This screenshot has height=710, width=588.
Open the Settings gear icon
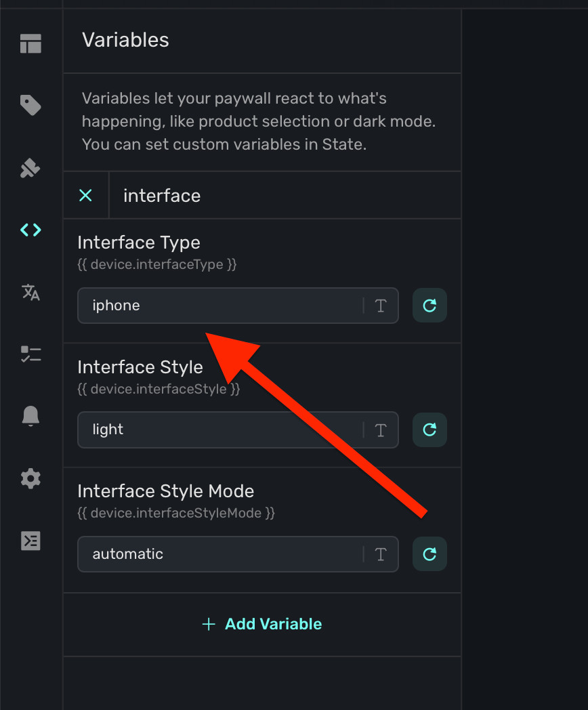[30, 478]
